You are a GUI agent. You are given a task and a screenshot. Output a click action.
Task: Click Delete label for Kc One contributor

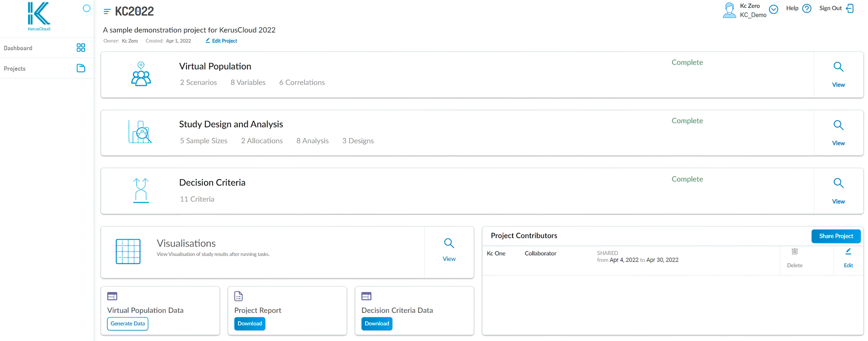coord(795,265)
